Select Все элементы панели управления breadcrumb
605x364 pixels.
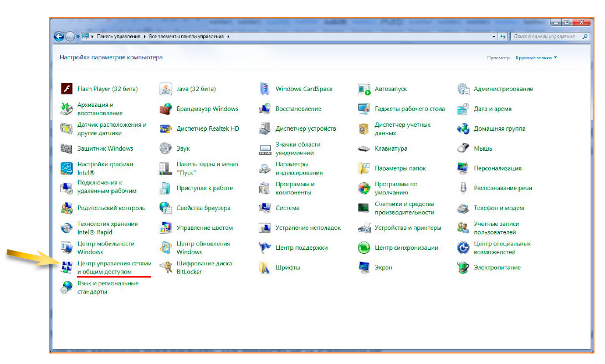187,37
